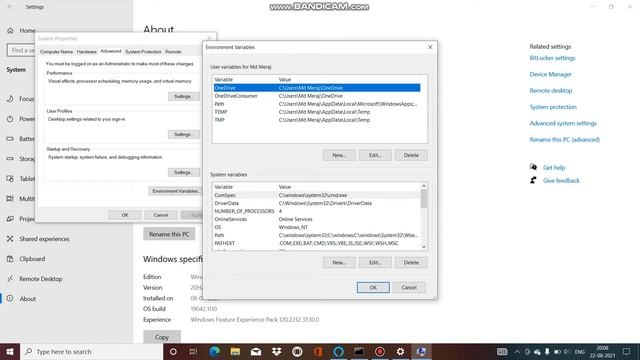Click Rename this PC button
The width and height of the screenshot is (640, 360).
[x=169, y=234]
